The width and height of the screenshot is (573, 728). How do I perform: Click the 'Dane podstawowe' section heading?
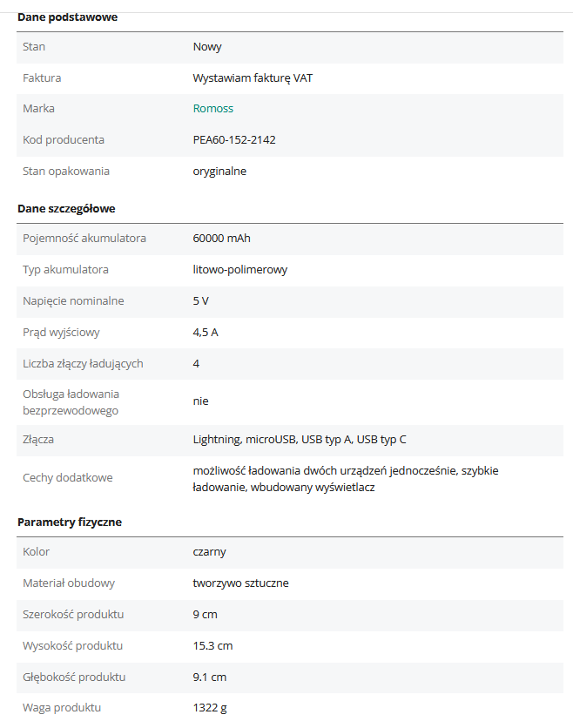coord(67,17)
